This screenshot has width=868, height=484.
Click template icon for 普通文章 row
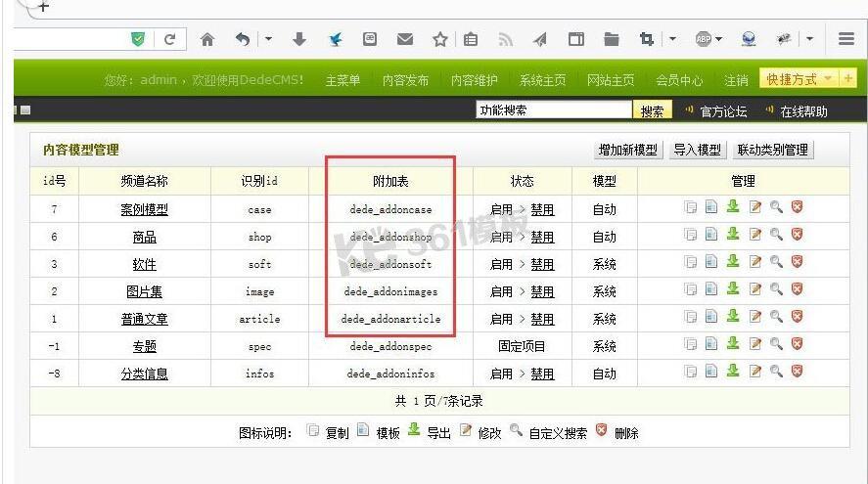[711, 316]
